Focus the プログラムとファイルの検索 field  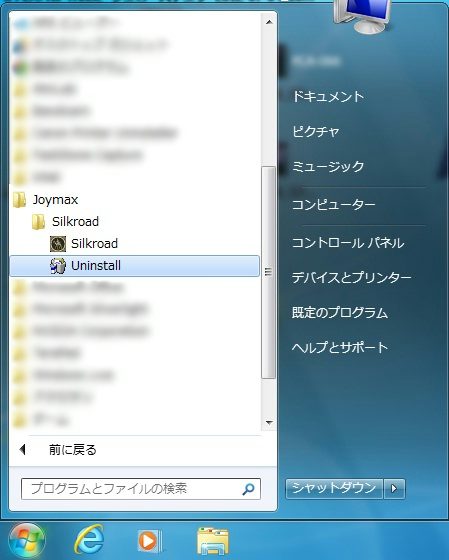tap(141, 489)
